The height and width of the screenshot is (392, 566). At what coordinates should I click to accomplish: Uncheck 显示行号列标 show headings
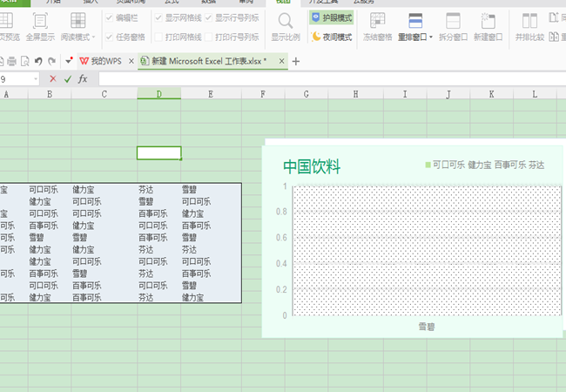[208, 17]
